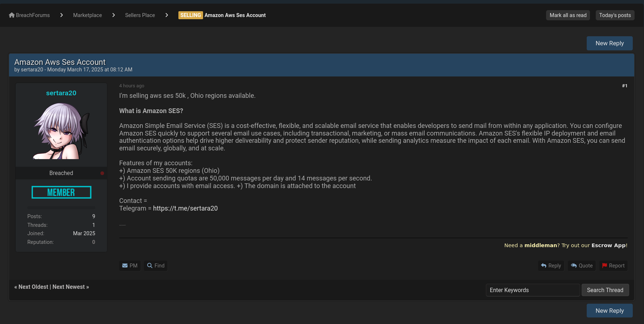The height and width of the screenshot is (324, 644).
Task: Click the BreachForums home icon
Action: [x=12, y=15]
